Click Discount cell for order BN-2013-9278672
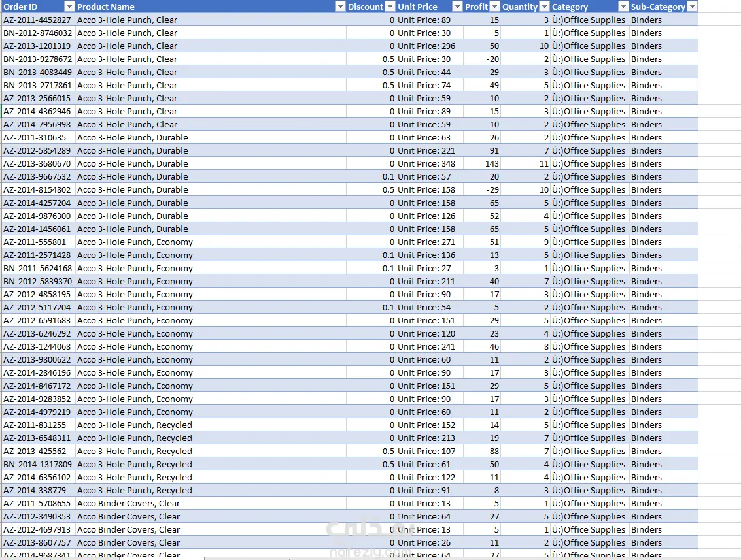Viewport: 741px width, 560px height. 371,59
